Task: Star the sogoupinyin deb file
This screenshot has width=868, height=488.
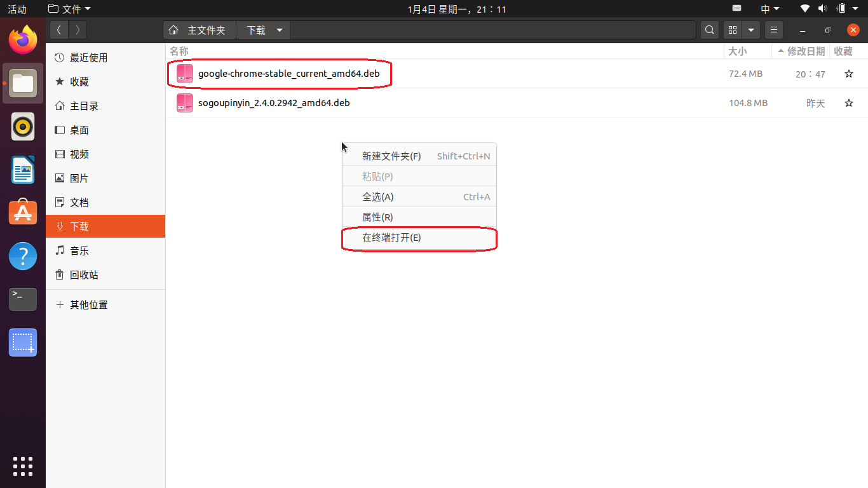Action: coord(848,103)
